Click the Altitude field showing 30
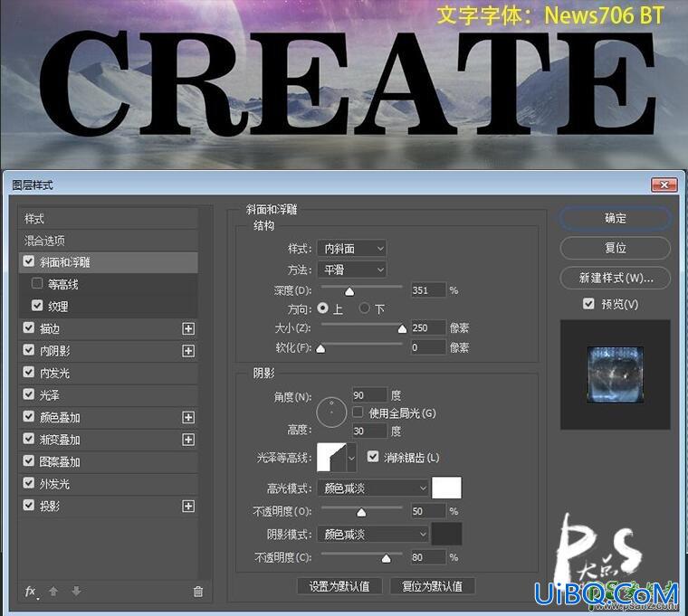 (369, 431)
